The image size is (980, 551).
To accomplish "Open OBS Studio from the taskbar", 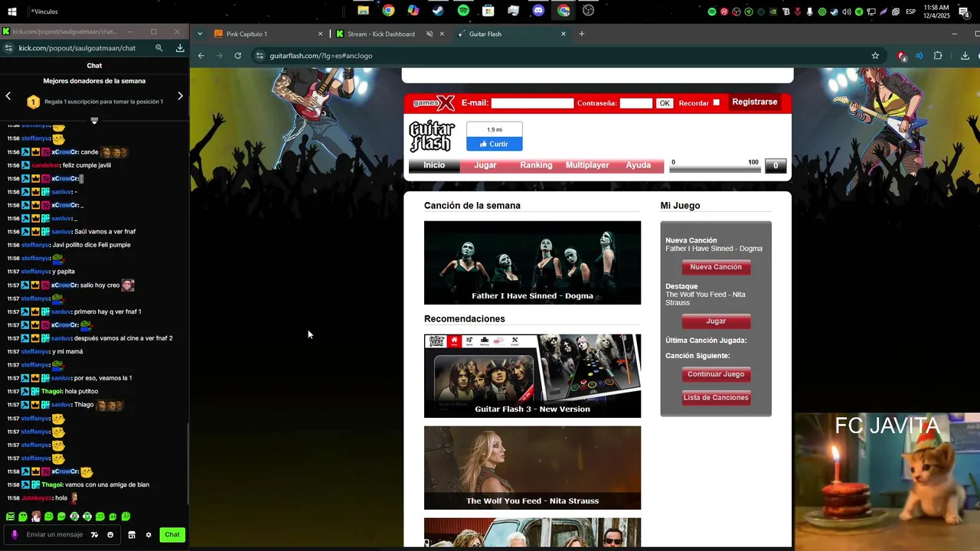I will click(588, 11).
